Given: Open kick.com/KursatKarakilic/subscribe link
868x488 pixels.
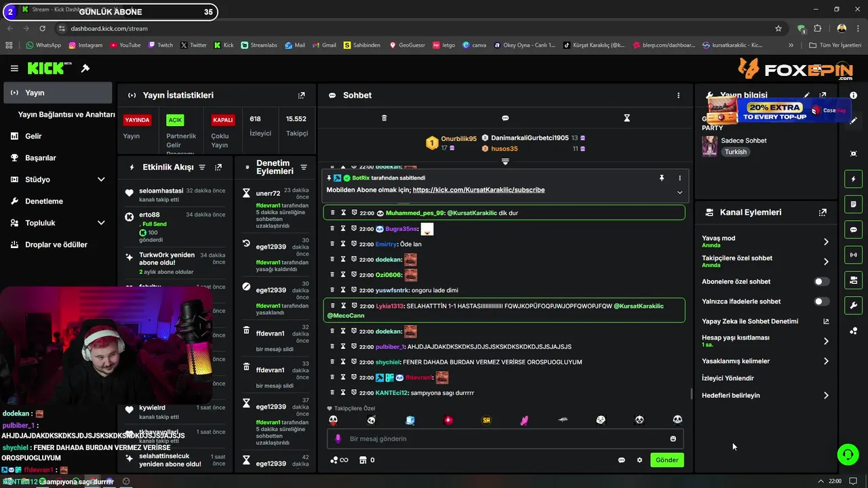Looking at the screenshot, I should (x=479, y=190).
